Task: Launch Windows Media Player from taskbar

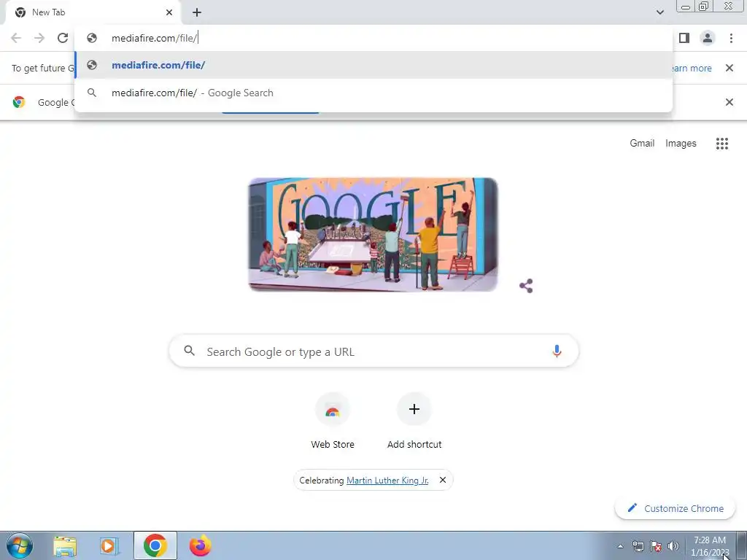Action: coord(109,546)
